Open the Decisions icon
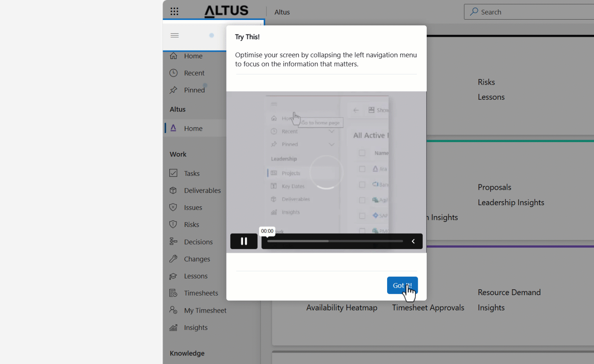 174,241
